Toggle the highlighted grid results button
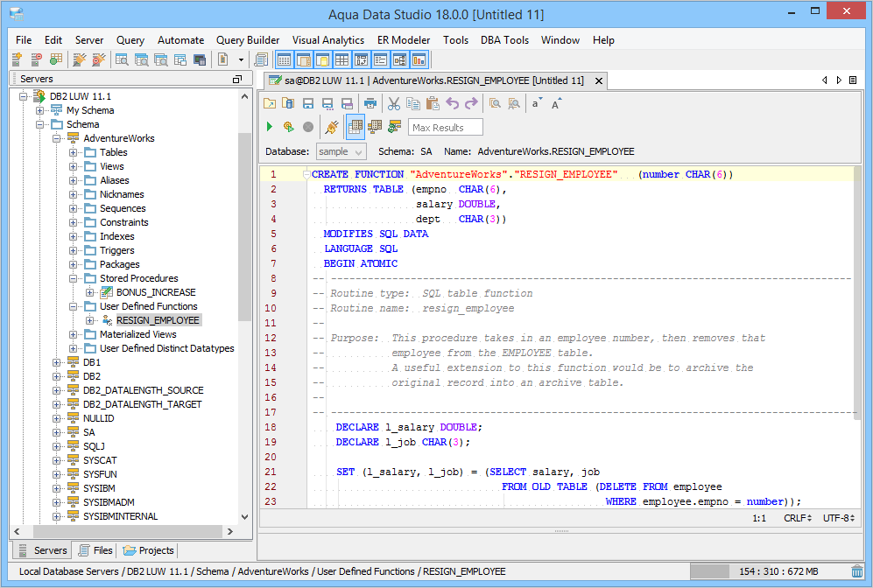This screenshot has width=873, height=588. [x=356, y=127]
